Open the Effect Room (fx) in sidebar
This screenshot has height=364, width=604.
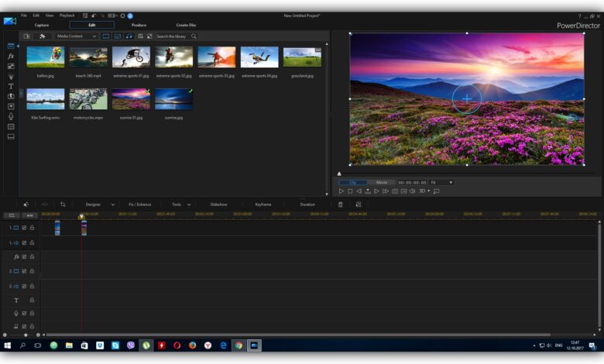click(11, 57)
